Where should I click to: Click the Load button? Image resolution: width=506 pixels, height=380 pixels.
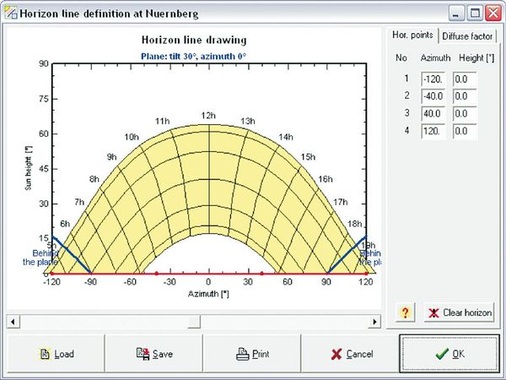(x=56, y=354)
